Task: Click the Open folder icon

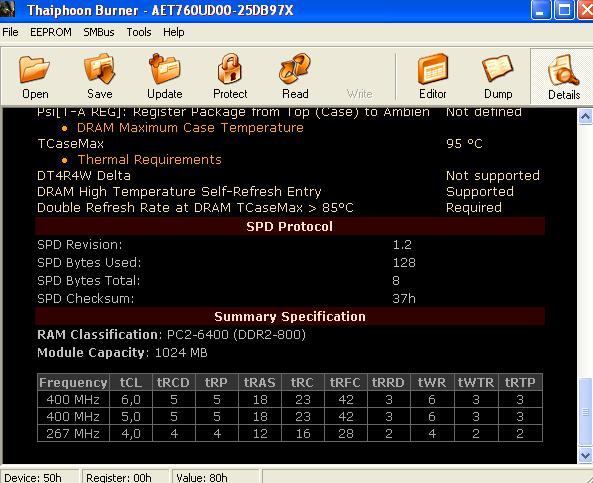Action: point(34,69)
